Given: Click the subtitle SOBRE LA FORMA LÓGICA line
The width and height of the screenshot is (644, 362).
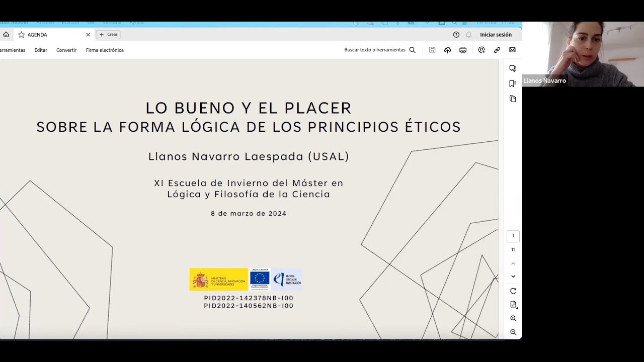Looking at the screenshot, I should point(249,127).
